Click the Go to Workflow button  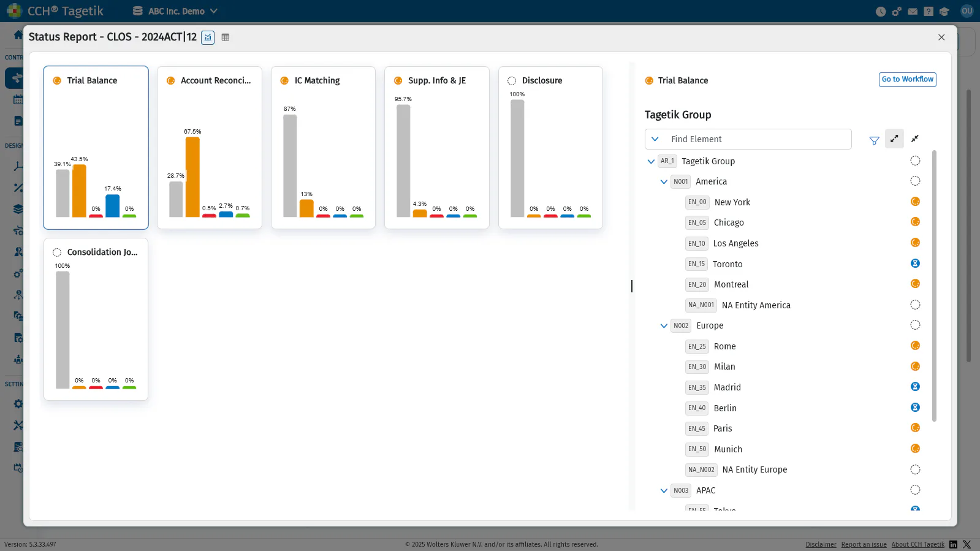pos(907,80)
